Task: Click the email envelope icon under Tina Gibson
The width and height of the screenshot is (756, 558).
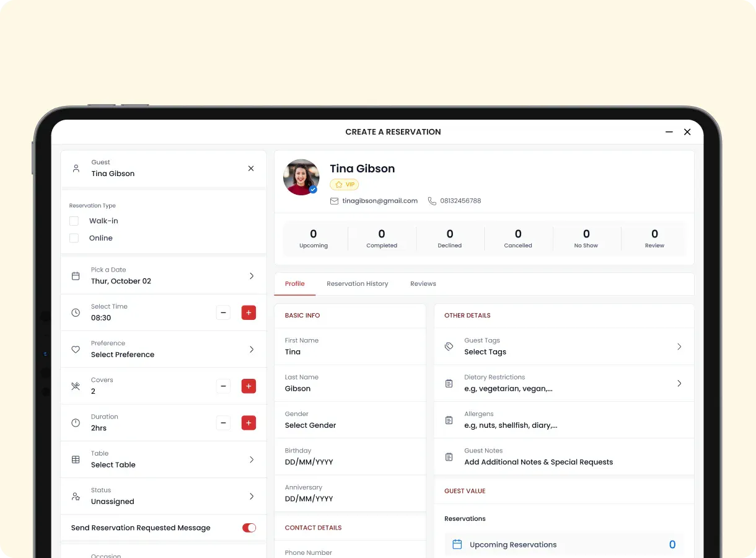Action: pyautogui.click(x=335, y=201)
